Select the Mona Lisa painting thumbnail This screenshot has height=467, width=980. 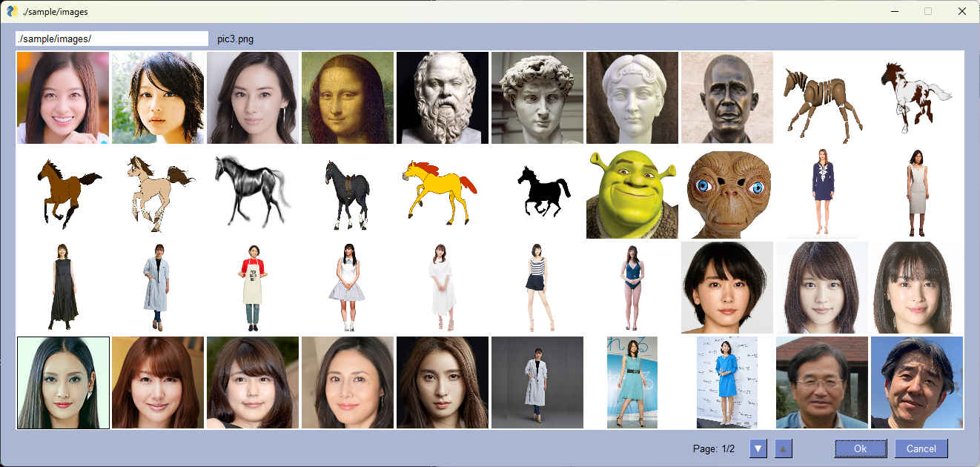pos(348,98)
